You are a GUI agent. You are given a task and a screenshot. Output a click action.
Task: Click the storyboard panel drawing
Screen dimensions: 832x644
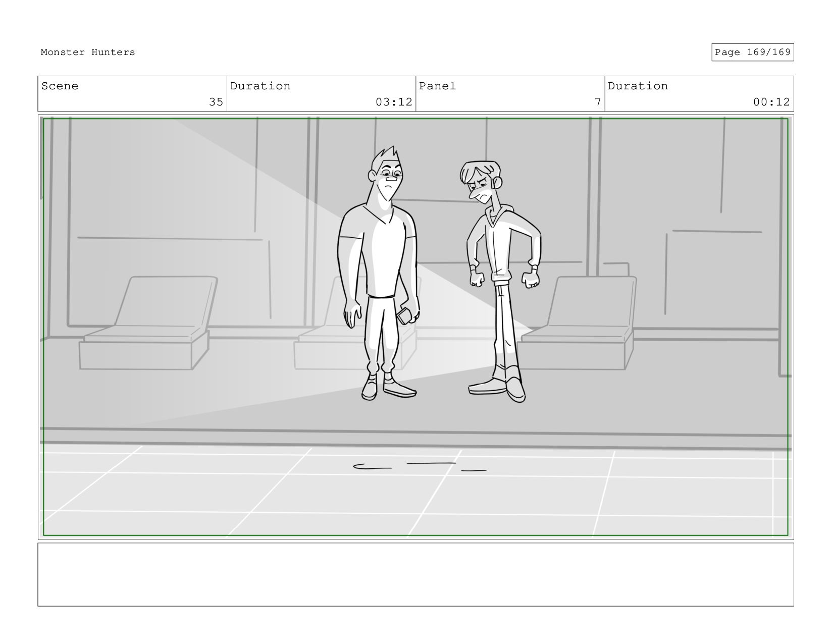(415, 327)
